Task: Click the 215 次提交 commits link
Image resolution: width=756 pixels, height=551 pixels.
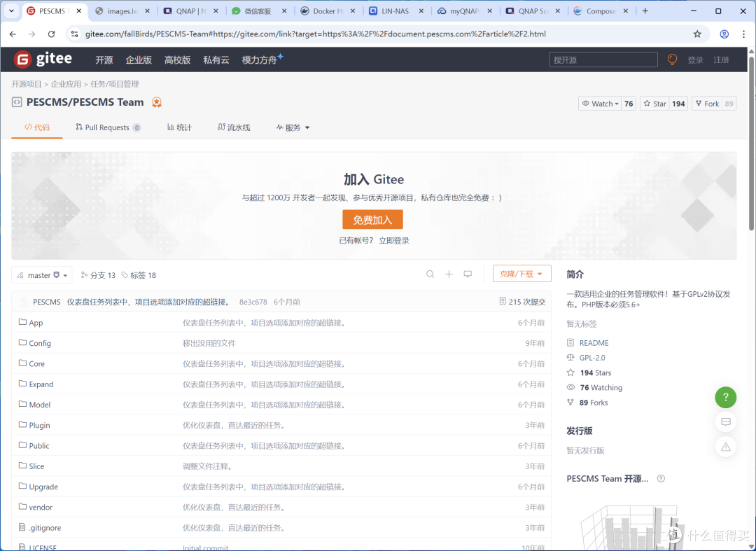Action: pyautogui.click(x=523, y=302)
